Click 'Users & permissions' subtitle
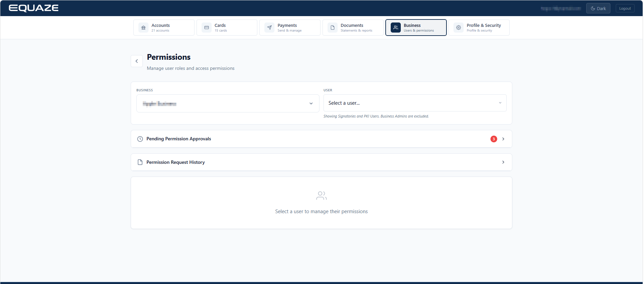Image resolution: width=644 pixels, height=284 pixels. point(419,31)
